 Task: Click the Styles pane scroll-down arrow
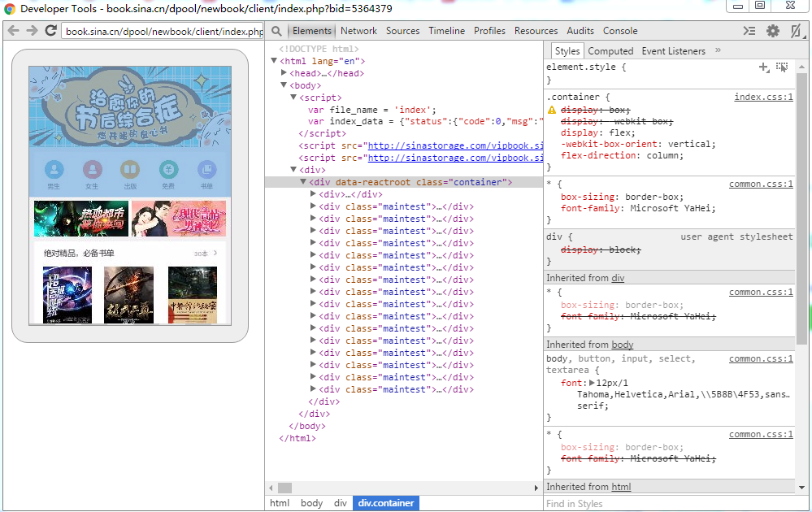click(801, 487)
